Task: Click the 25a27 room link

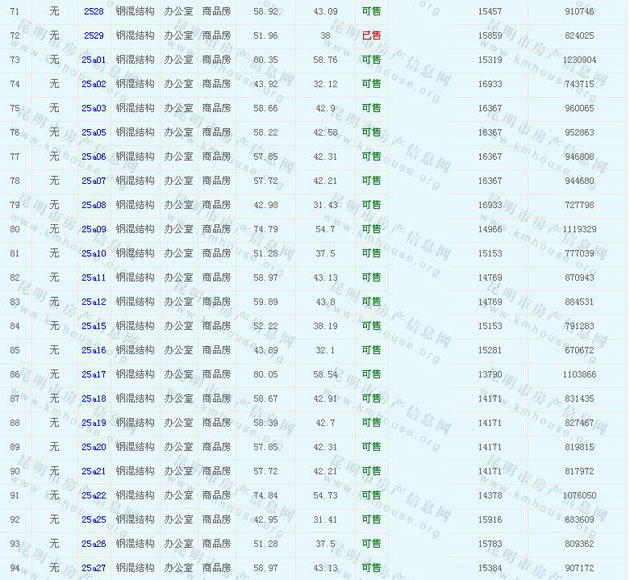Action: (x=94, y=568)
